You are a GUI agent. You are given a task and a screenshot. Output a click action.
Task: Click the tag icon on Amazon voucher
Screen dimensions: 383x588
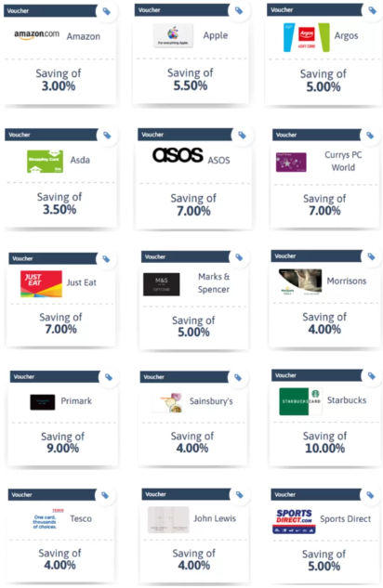tap(107, 12)
